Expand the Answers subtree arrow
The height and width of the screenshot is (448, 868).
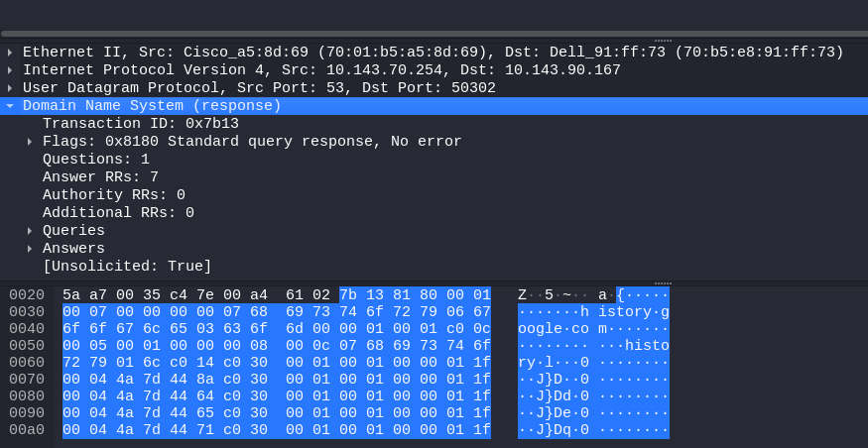pos(30,249)
